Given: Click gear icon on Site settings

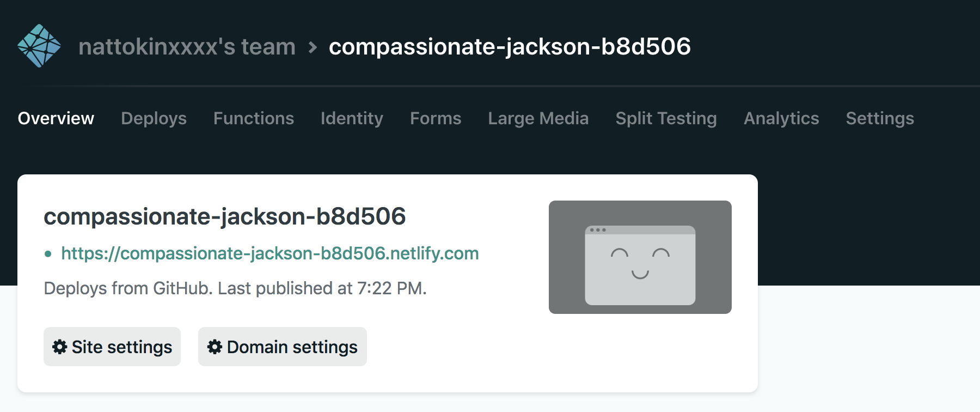Looking at the screenshot, I should coord(59,347).
